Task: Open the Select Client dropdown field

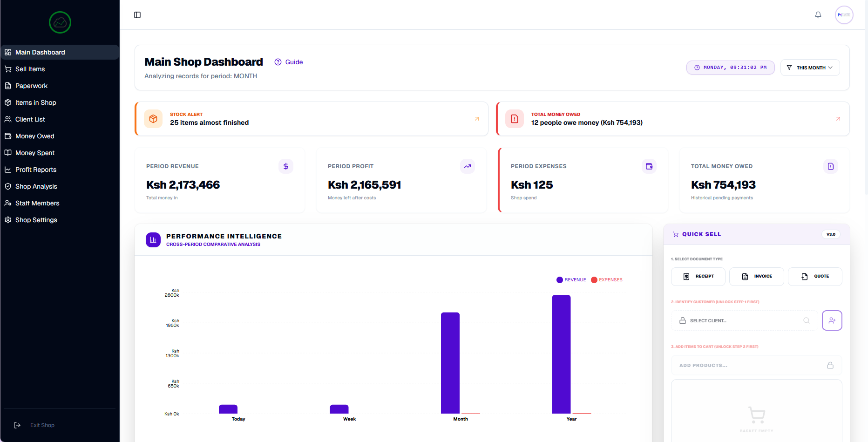Action: (744, 320)
